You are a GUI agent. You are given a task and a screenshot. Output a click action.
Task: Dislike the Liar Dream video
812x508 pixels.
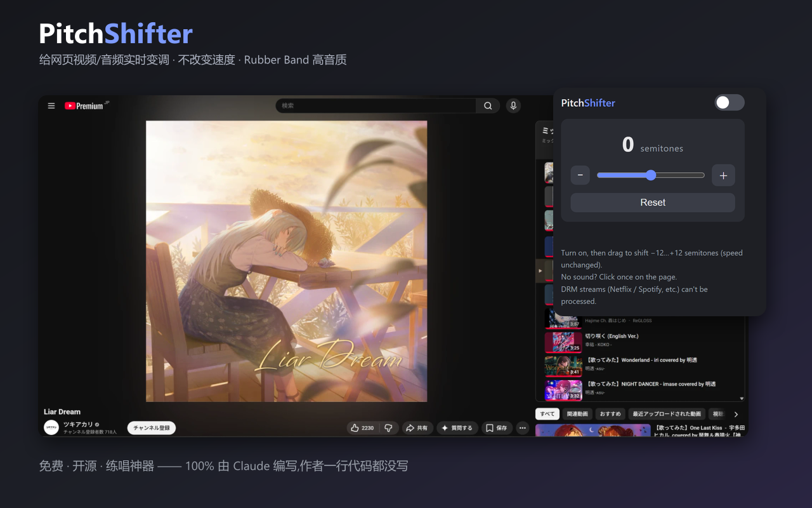tap(389, 428)
